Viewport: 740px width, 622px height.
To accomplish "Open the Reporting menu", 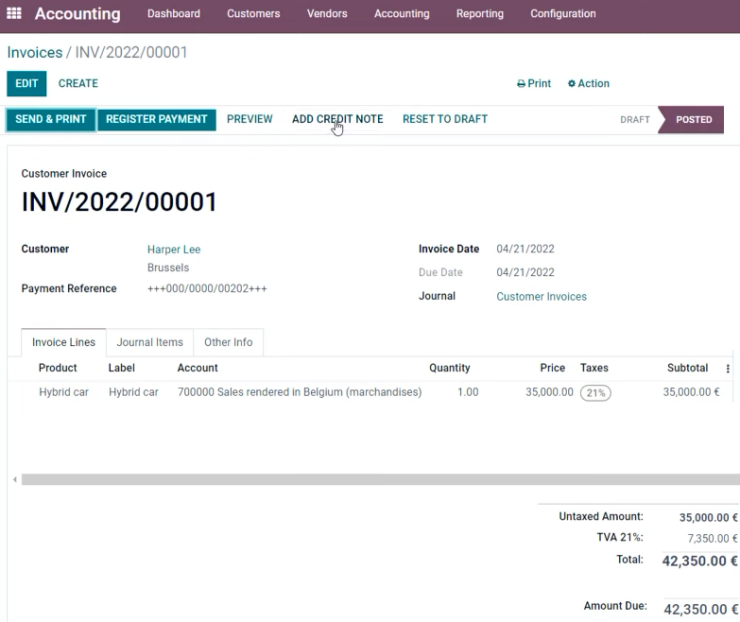I will point(479,14).
